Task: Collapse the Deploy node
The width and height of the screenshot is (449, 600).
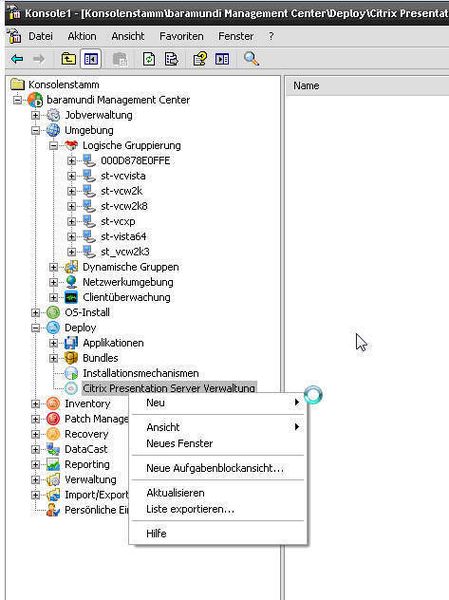Action: tap(36, 328)
